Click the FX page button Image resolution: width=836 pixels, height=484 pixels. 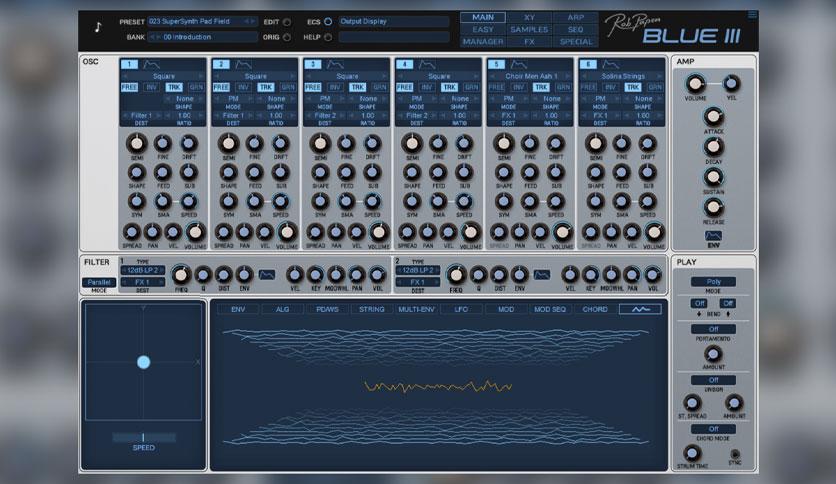(529, 42)
